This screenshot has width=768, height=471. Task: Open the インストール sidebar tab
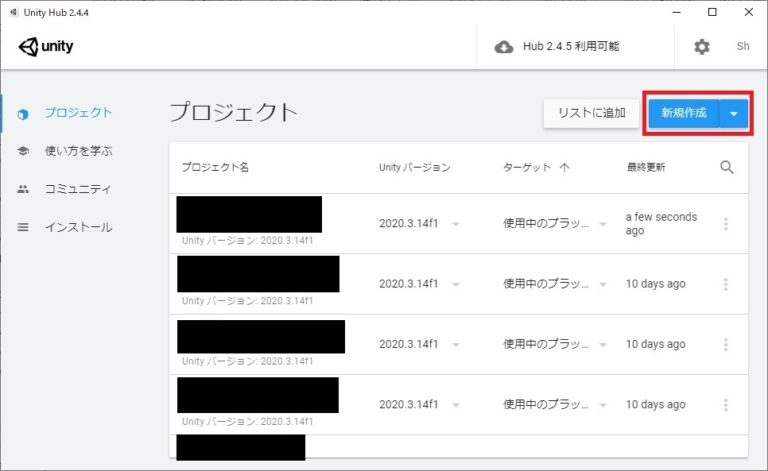tap(78, 227)
